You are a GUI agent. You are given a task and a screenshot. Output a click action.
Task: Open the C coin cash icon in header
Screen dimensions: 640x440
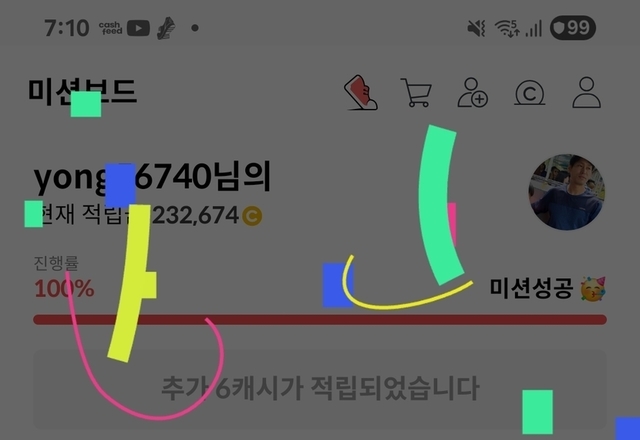coord(529,93)
